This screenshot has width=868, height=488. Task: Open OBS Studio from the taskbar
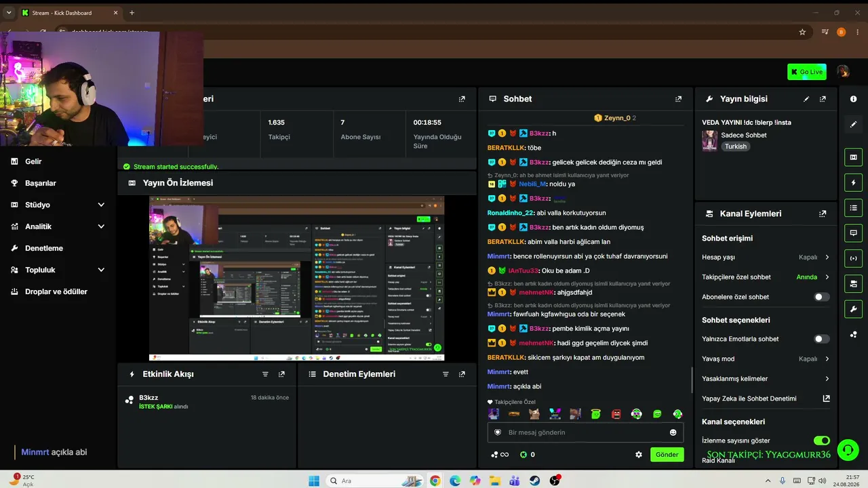(x=555, y=481)
